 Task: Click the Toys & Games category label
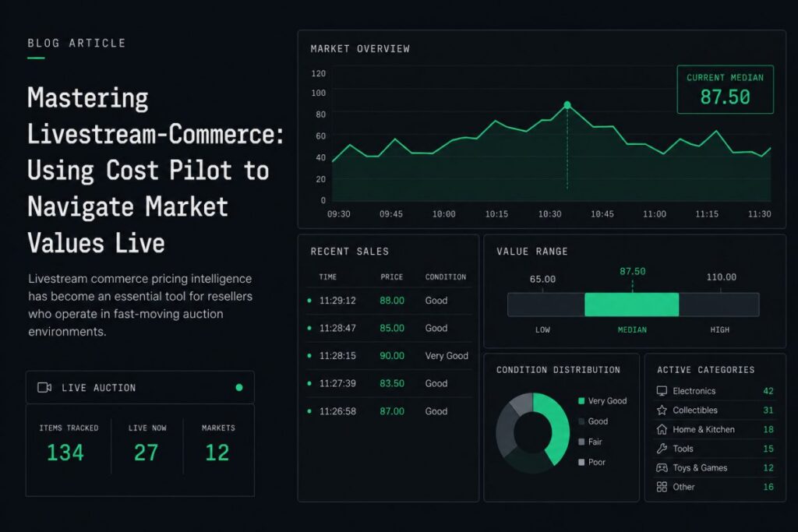tap(700, 468)
